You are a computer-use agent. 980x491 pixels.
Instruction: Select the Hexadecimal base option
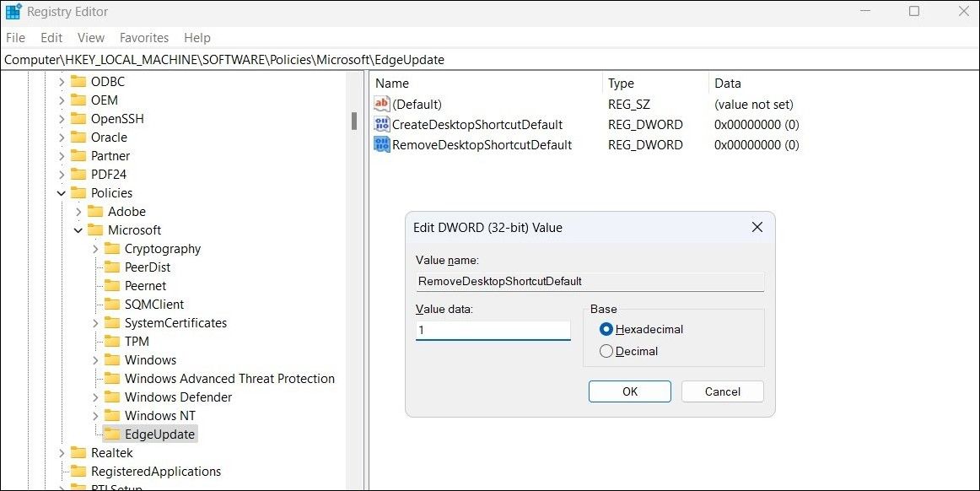(606, 329)
